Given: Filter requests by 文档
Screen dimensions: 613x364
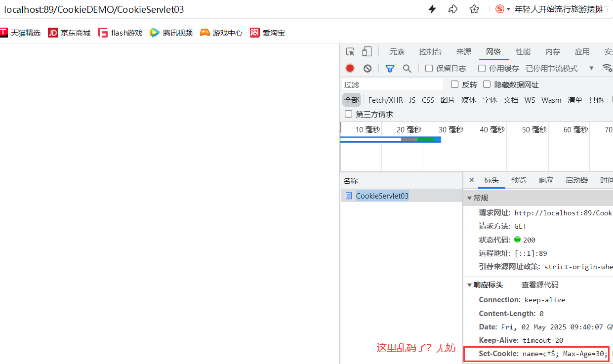Looking at the screenshot, I should click(x=511, y=100).
